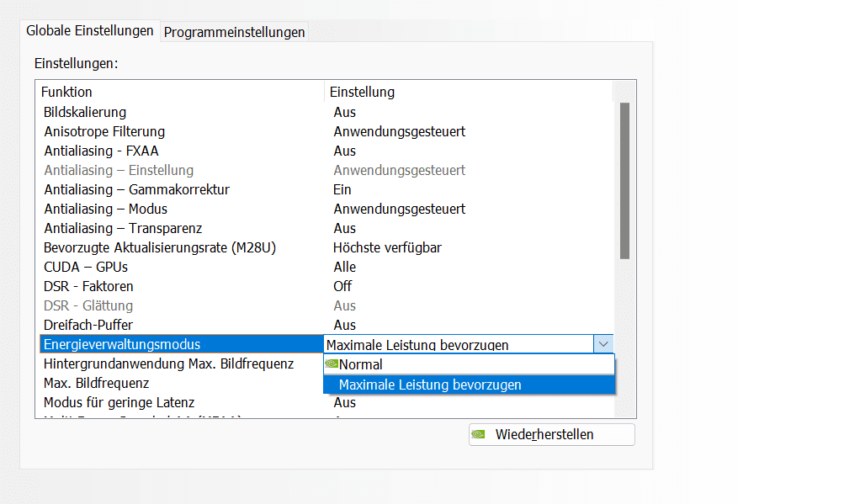This screenshot has width=860, height=504.
Task: Select the DSR - Faktoren row
Action: click(326, 286)
